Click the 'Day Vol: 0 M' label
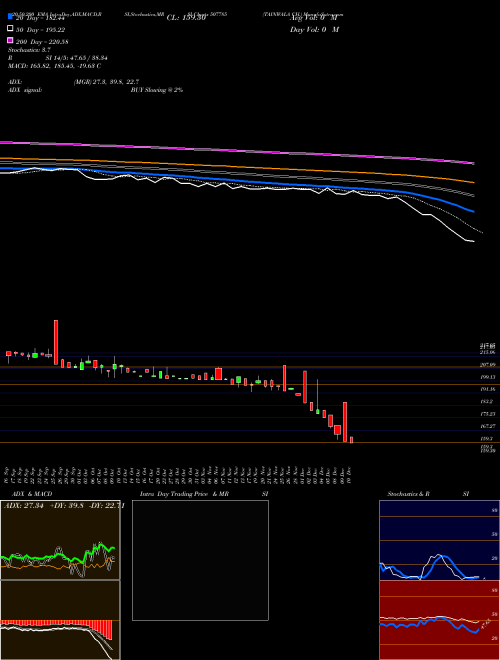 314,29
